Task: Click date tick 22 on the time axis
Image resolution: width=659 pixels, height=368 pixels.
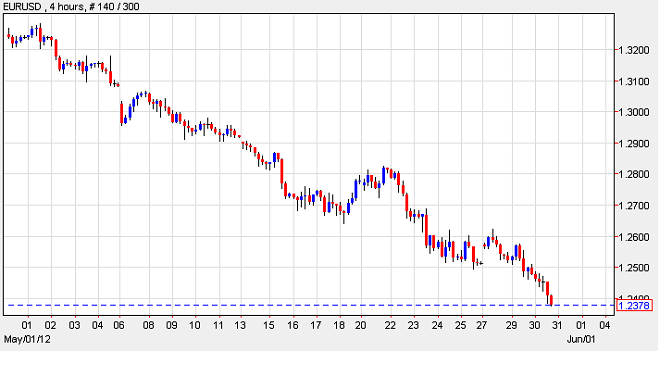Action: 390,326
